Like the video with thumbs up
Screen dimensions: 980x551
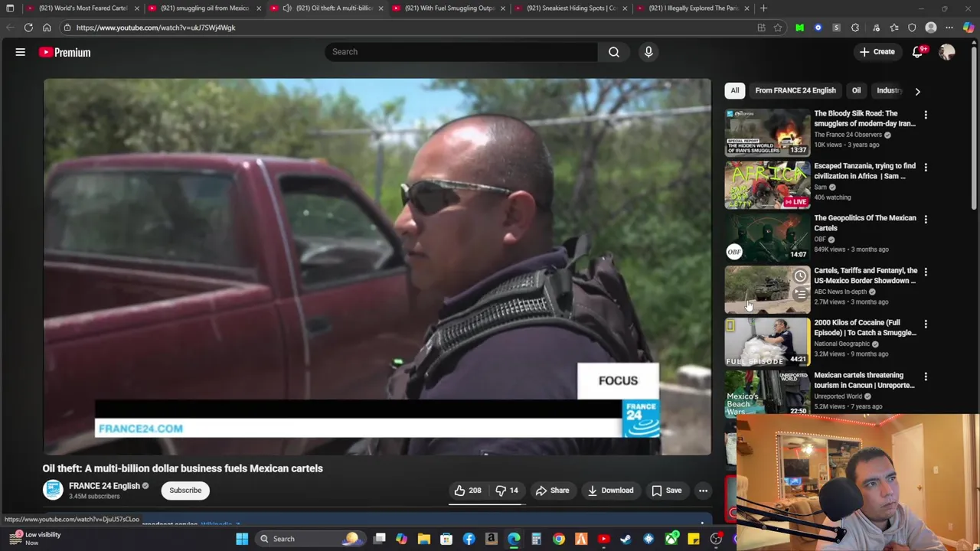click(467, 491)
